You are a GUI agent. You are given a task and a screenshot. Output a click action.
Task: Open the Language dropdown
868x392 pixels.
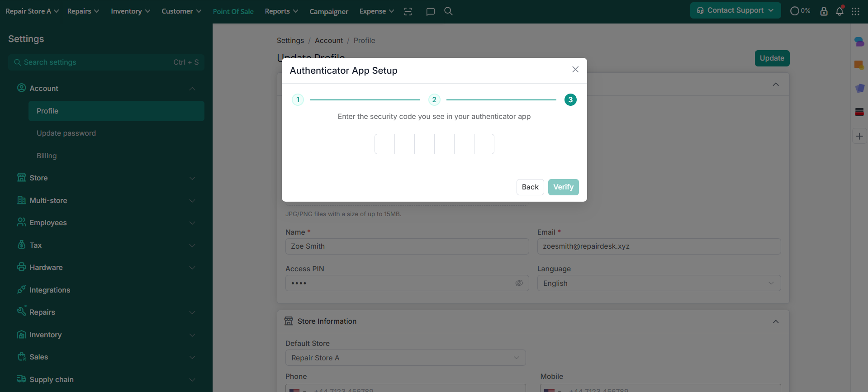(659, 283)
